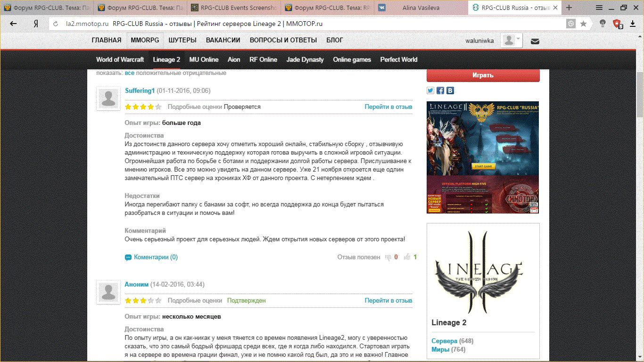Image resolution: width=644 pixels, height=362 pixels.
Task: Open the Suffering1 username link
Action: pos(140,90)
